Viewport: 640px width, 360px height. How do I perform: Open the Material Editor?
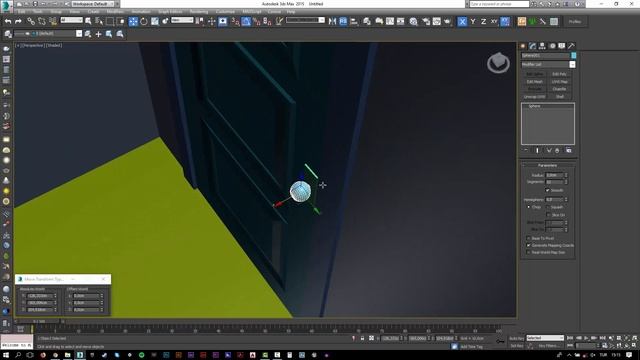tap(413, 21)
